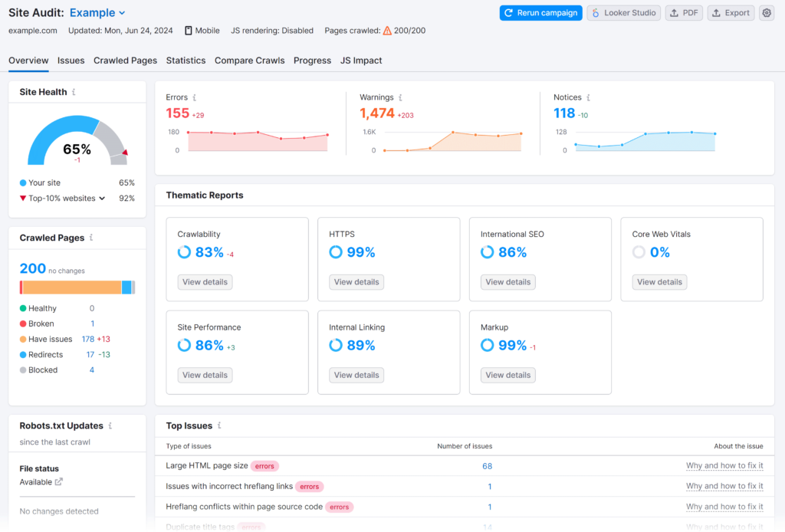The width and height of the screenshot is (785, 532).
Task: View details for Crawlability report
Action: pyautogui.click(x=205, y=282)
